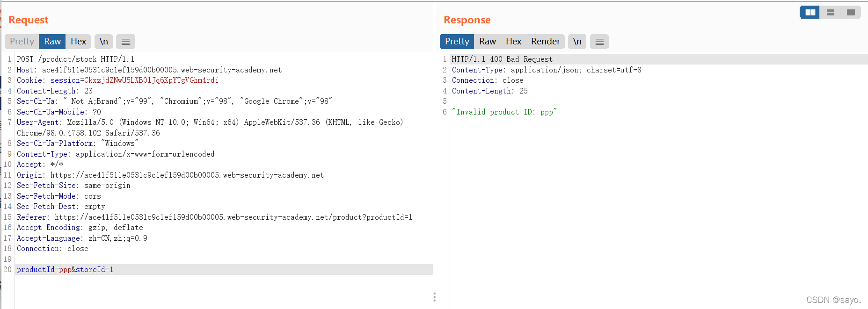The height and width of the screenshot is (309, 868).
Task: Click the Request 'Content-Length: 23' line
Action: pos(55,91)
